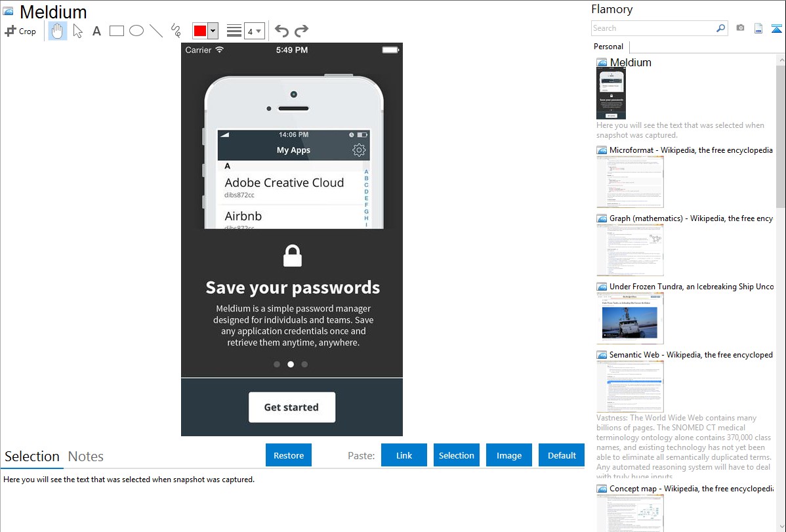Select the arrow pointer tool
Image resolution: width=786 pixels, height=532 pixels.
[x=78, y=31]
